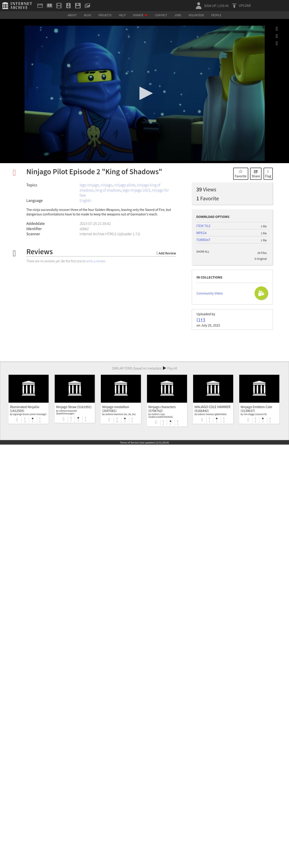Click favorite star on Ninjago Emblem Cole card
Screen dimensions: 289x868
[263, 418]
